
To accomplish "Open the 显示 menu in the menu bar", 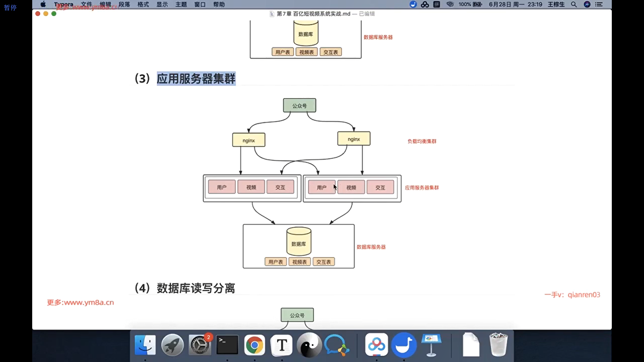I will pyautogui.click(x=162, y=4).
